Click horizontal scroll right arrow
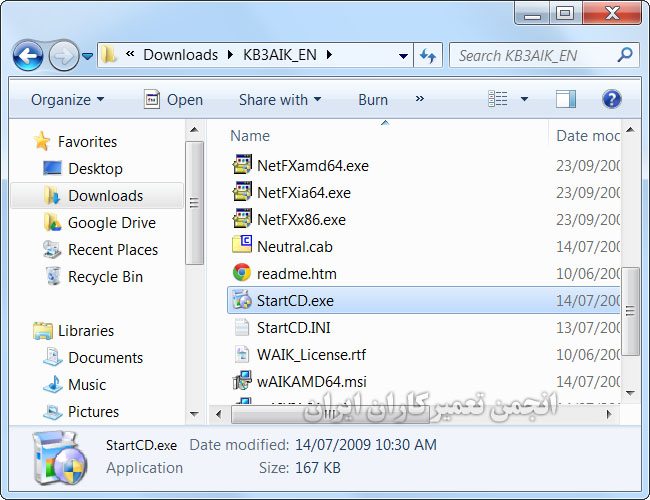 tap(608, 414)
